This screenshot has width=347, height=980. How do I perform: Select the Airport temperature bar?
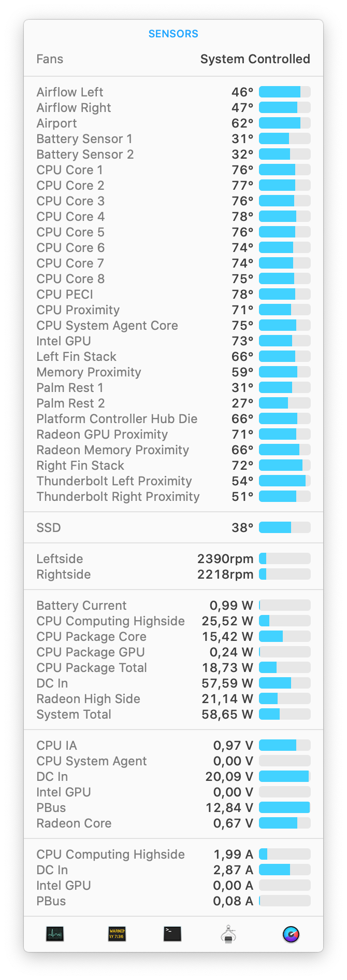(x=285, y=123)
